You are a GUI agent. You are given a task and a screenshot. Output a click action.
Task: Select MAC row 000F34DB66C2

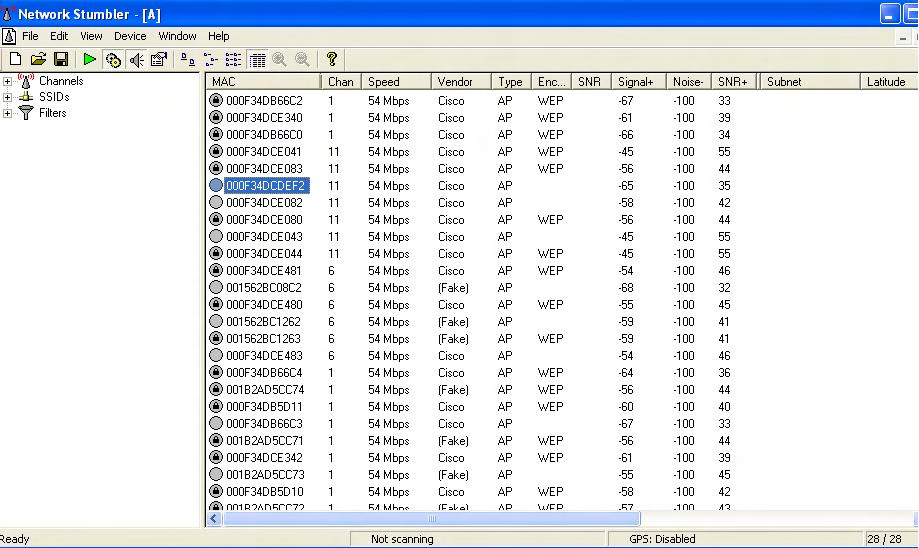coord(264,101)
